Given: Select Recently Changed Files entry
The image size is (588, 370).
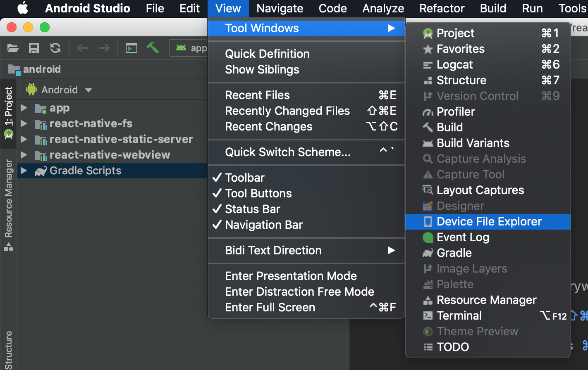Looking at the screenshot, I should [306, 111].
